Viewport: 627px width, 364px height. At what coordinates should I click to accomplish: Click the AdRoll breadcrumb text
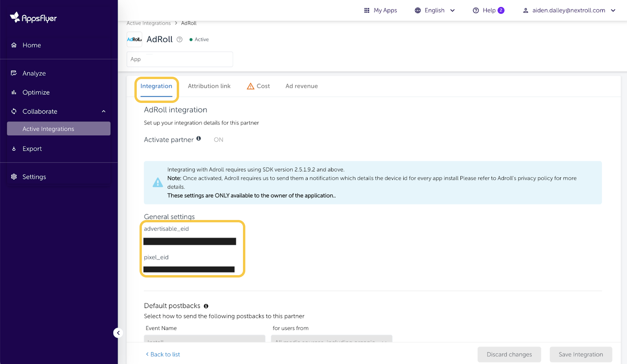[x=189, y=23]
